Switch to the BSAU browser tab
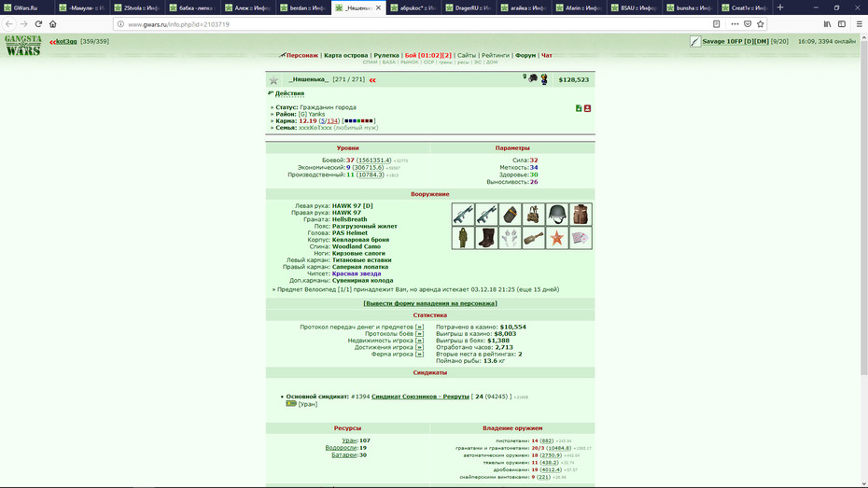The width and height of the screenshot is (868, 488). pos(635,7)
